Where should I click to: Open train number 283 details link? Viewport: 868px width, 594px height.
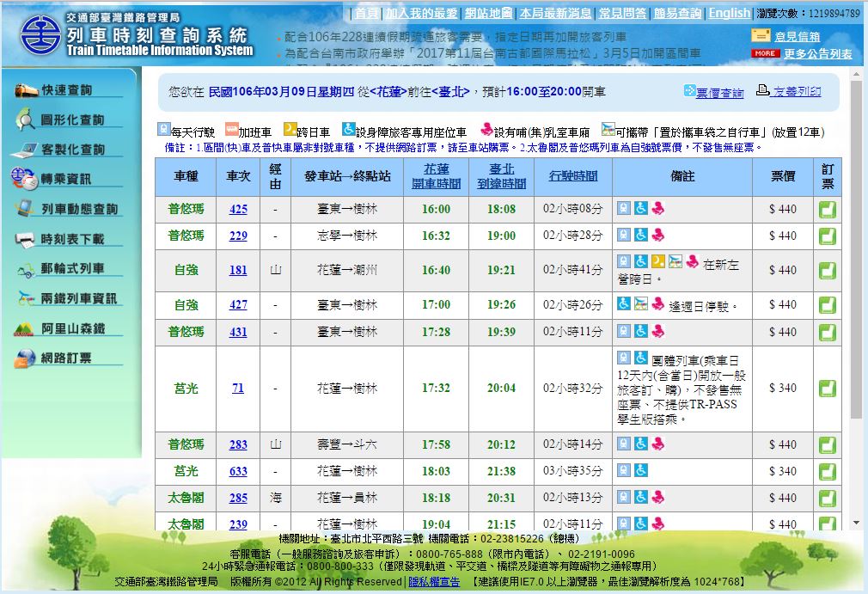(x=238, y=444)
